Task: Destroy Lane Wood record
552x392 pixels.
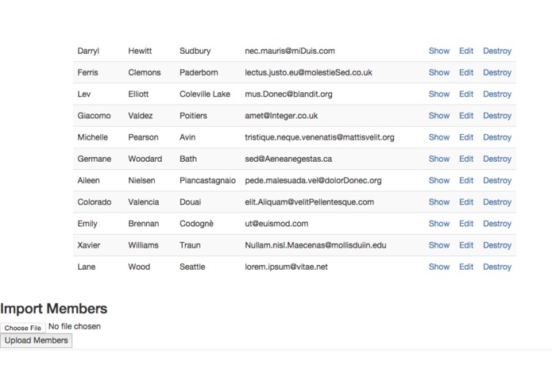Action: (x=497, y=267)
